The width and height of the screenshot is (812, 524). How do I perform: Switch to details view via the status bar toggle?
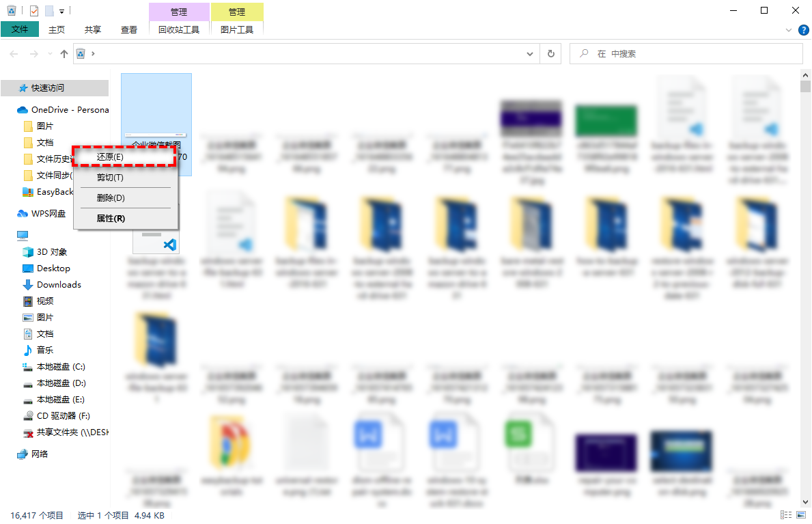786,514
